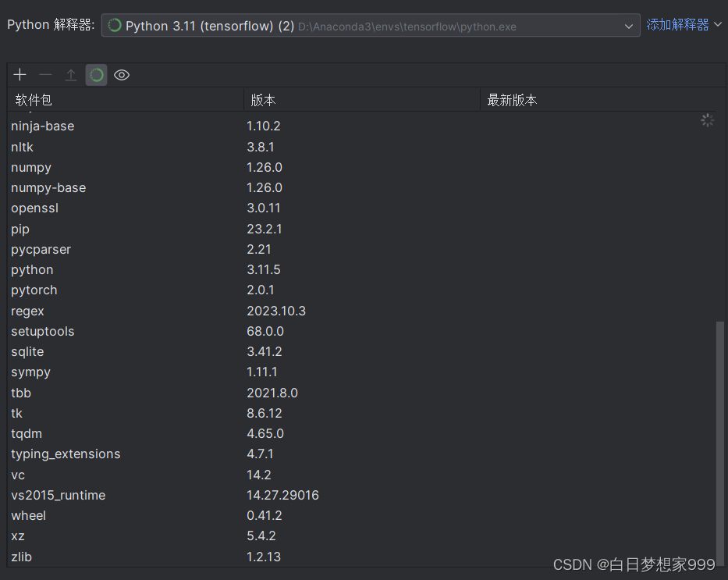Image resolution: width=728 pixels, height=580 pixels.
Task: Select the typing_extensions package row
Action: [362, 454]
